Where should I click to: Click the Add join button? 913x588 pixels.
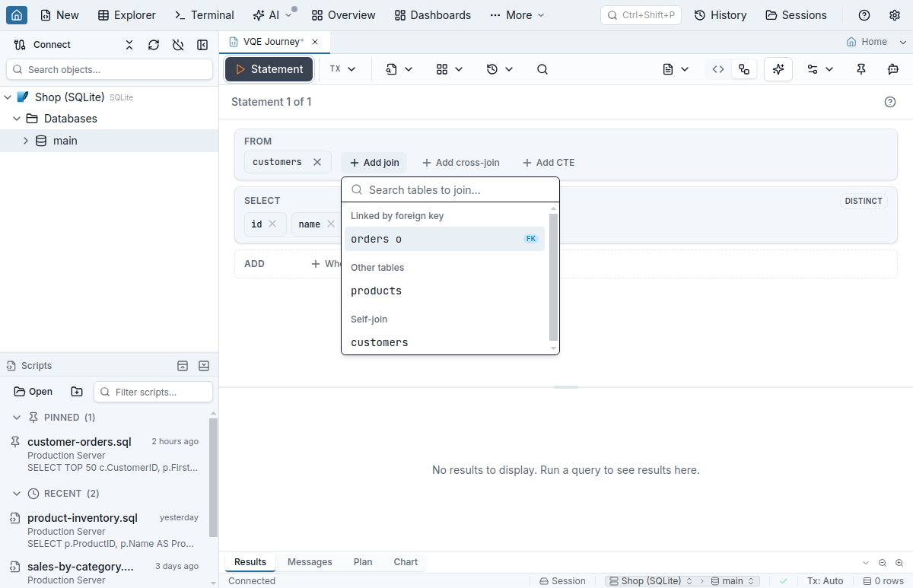pyautogui.click(x=374, y=163)
